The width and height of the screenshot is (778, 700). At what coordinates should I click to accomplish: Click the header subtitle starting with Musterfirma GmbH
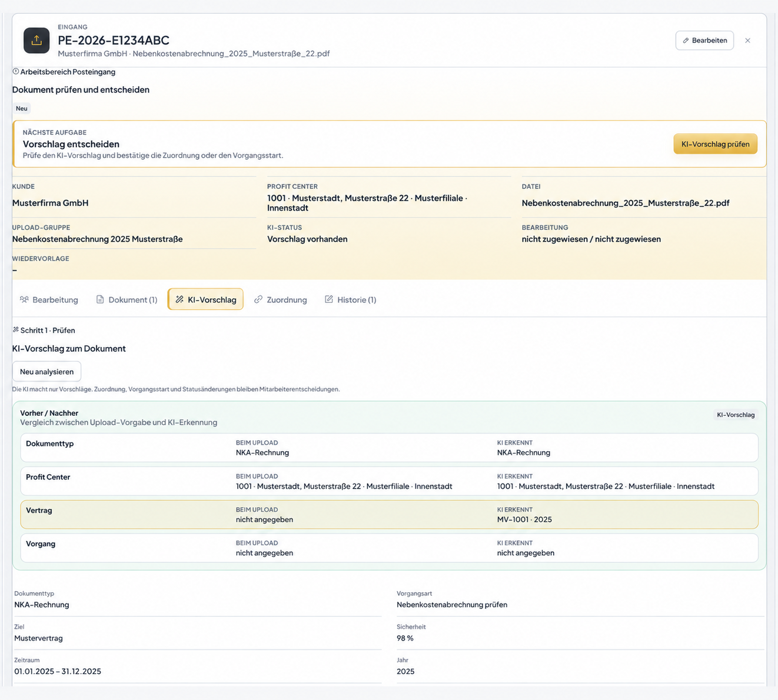click(x=194, y=54)
